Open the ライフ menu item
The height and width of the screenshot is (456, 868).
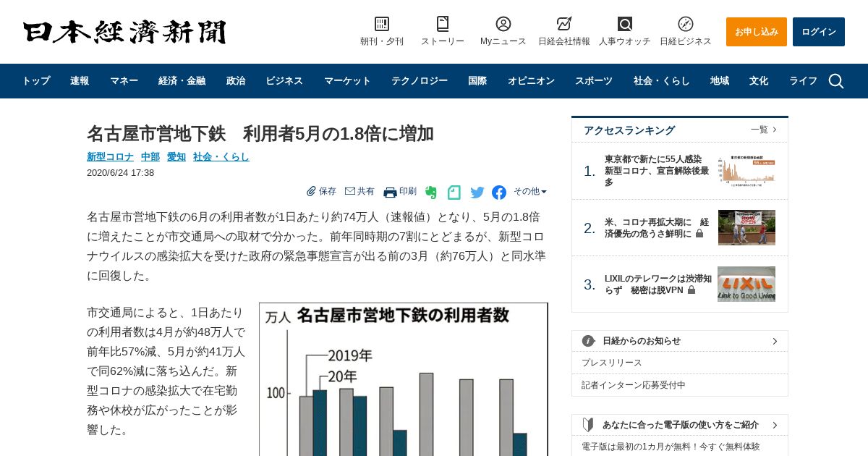pyautogui.click(x=803, y=81)
